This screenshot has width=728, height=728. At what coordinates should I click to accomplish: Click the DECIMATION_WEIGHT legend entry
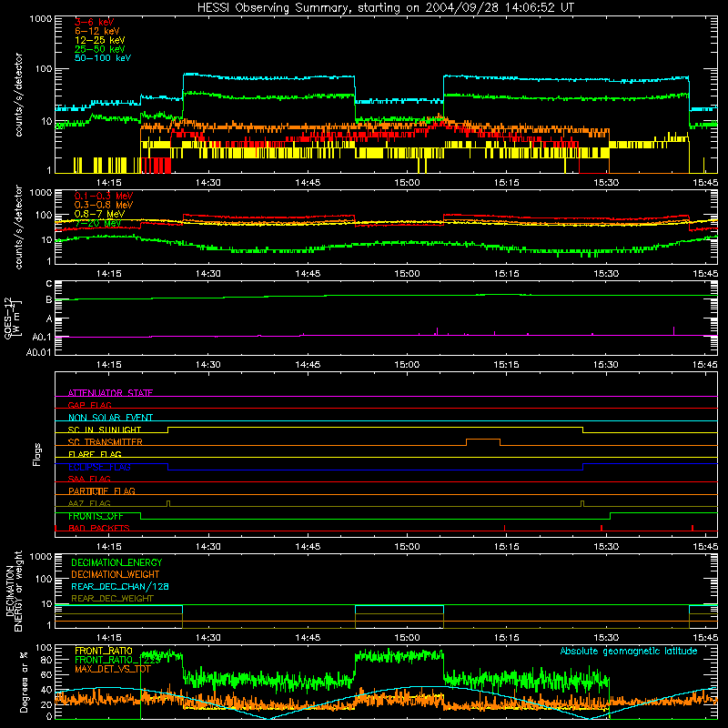(116, 574)
